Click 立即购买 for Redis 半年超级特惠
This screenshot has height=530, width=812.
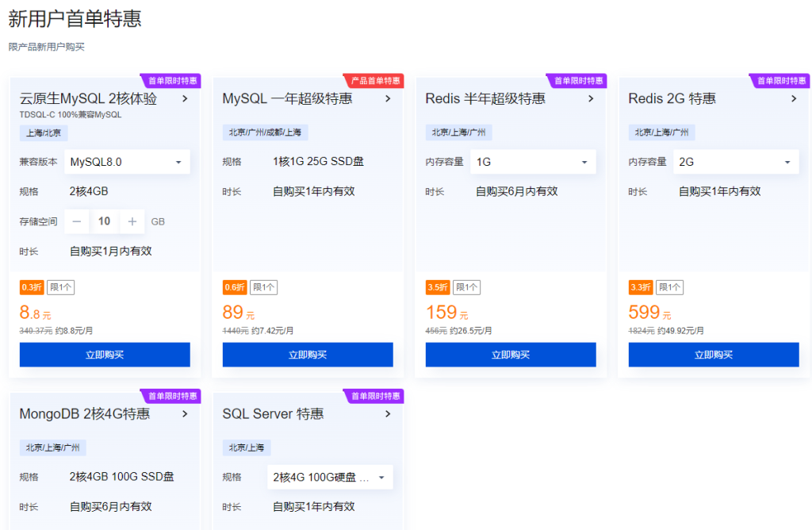click(511, 355)
